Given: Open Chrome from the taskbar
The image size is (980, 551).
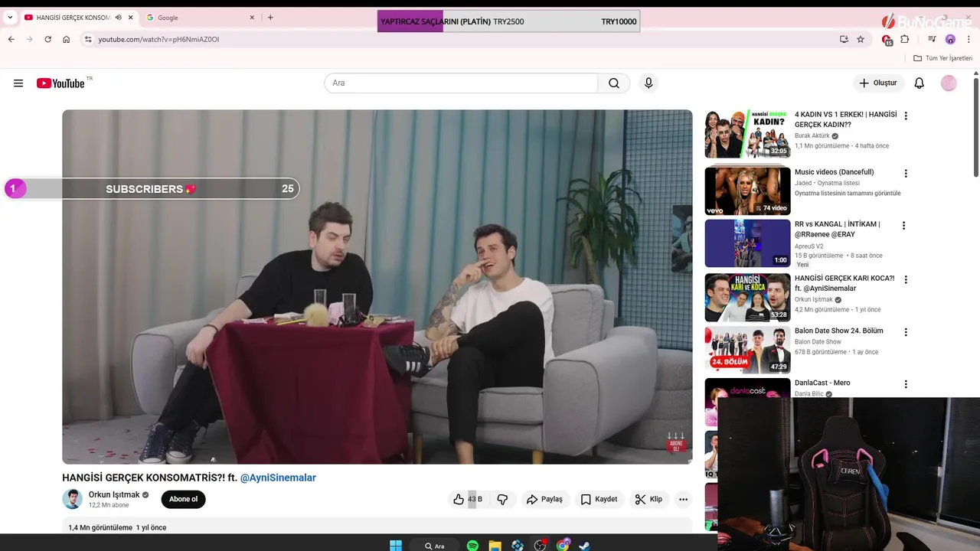Looking at the screenshot, I should 563,545.
